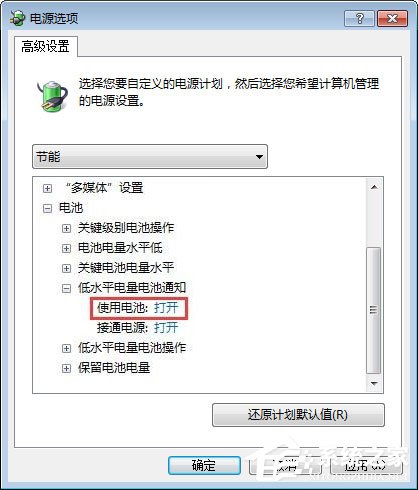Click the power options title bar icon

[17, 18]
